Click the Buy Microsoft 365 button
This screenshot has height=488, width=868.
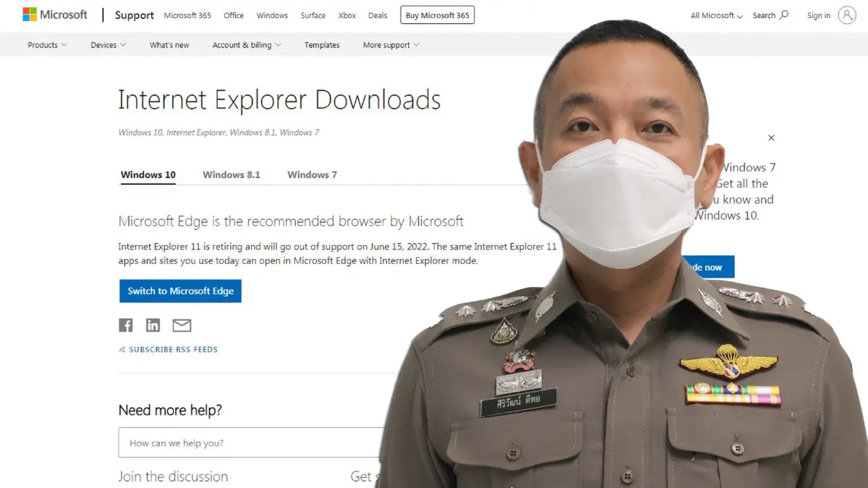point(438,15)
